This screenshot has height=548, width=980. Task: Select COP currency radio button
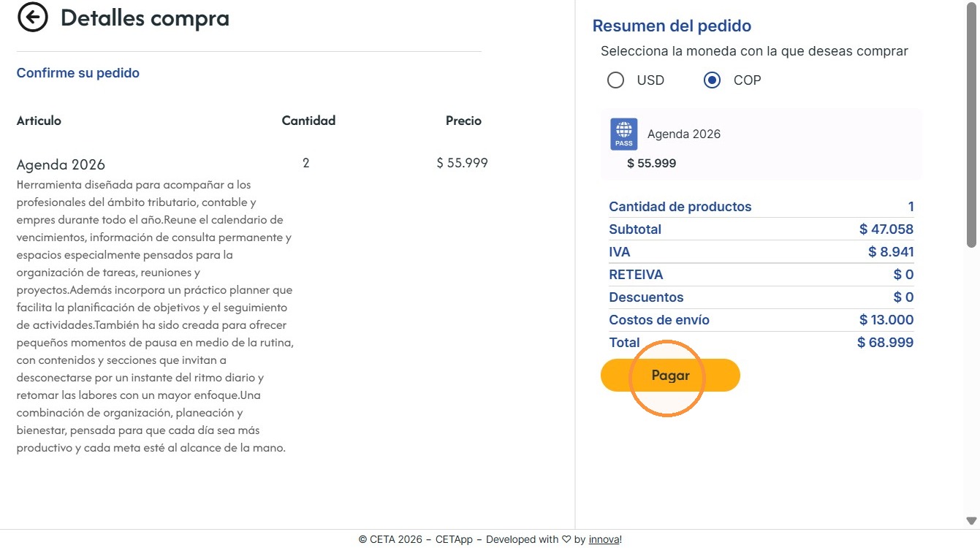tap(713, 80)
